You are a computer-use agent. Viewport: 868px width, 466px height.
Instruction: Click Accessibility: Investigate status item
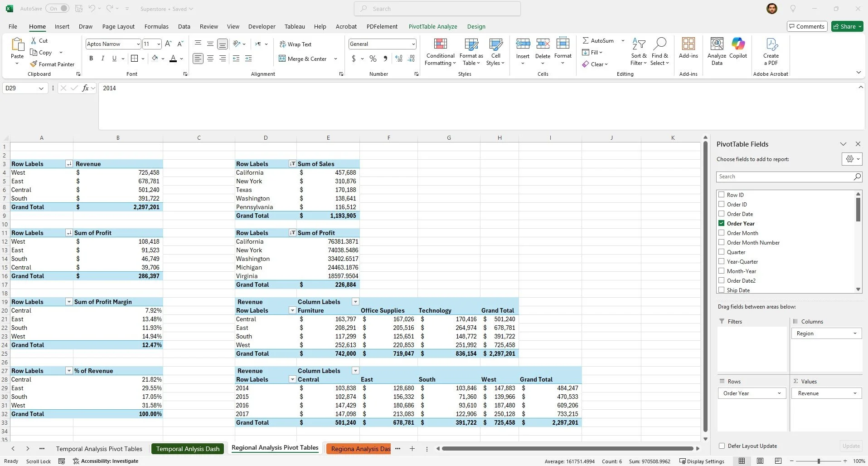(106, 461)
